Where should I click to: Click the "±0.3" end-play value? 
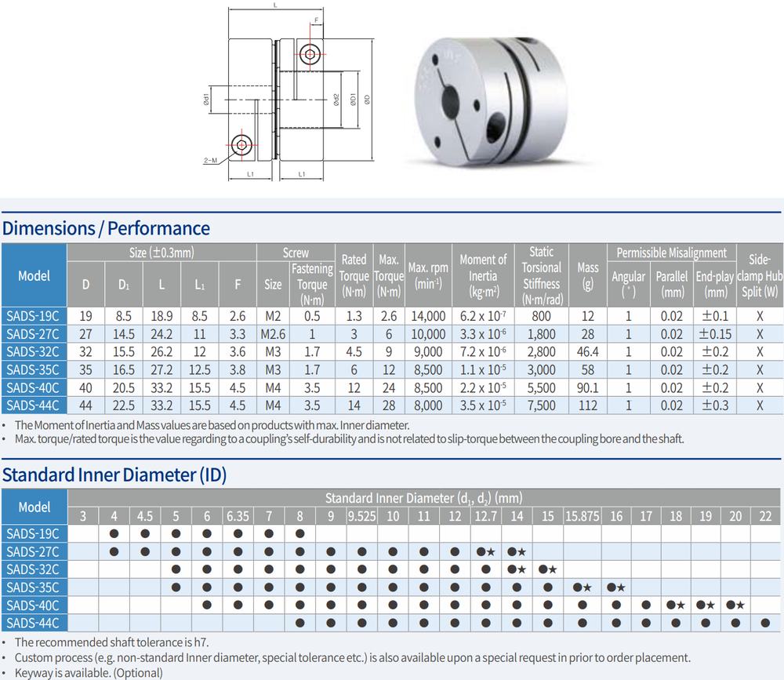tap(715, 405)
